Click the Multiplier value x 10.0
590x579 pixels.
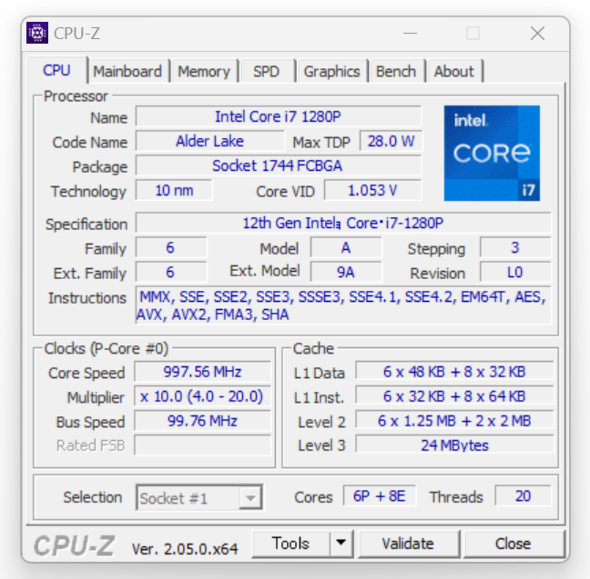coord(202,397)
